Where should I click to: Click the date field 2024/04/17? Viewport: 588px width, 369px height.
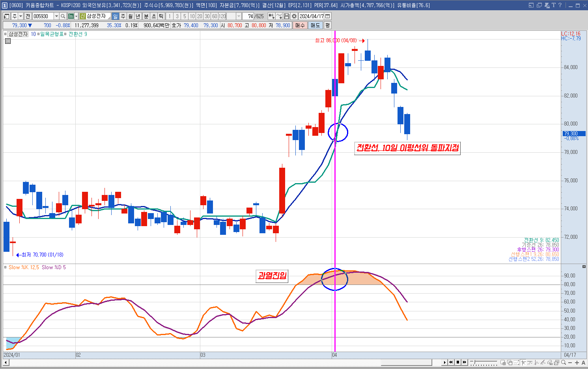(312, 16)
